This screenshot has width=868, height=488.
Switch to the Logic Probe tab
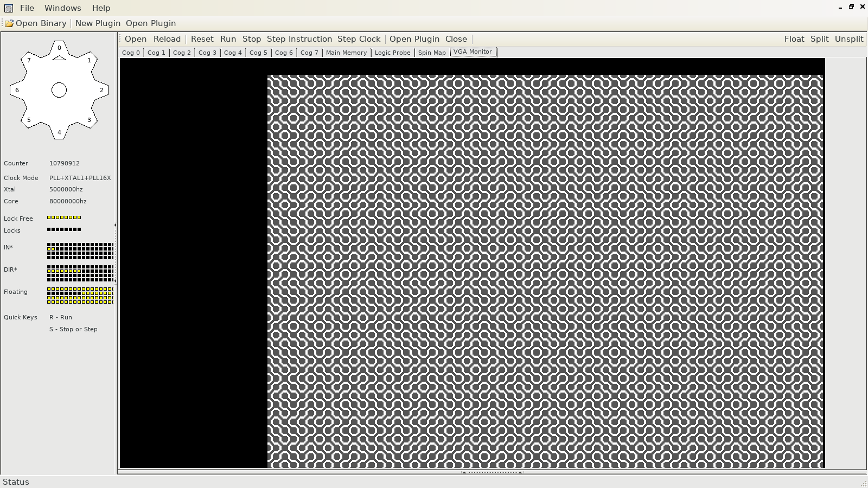pos(392,53)
